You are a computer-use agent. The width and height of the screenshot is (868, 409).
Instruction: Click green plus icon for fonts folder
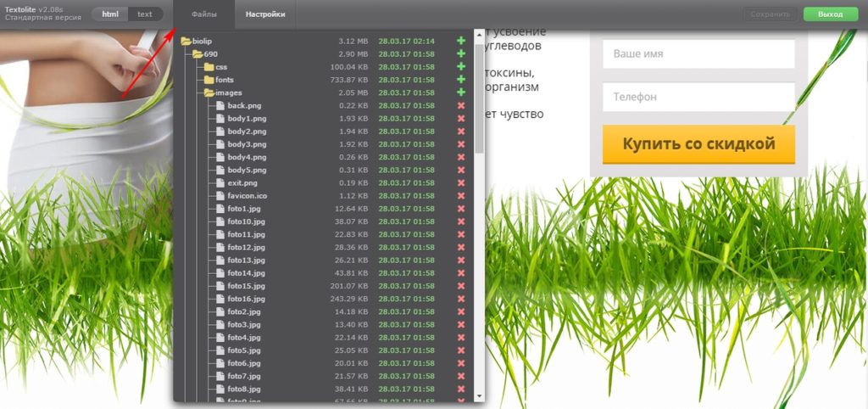point(460,80)
